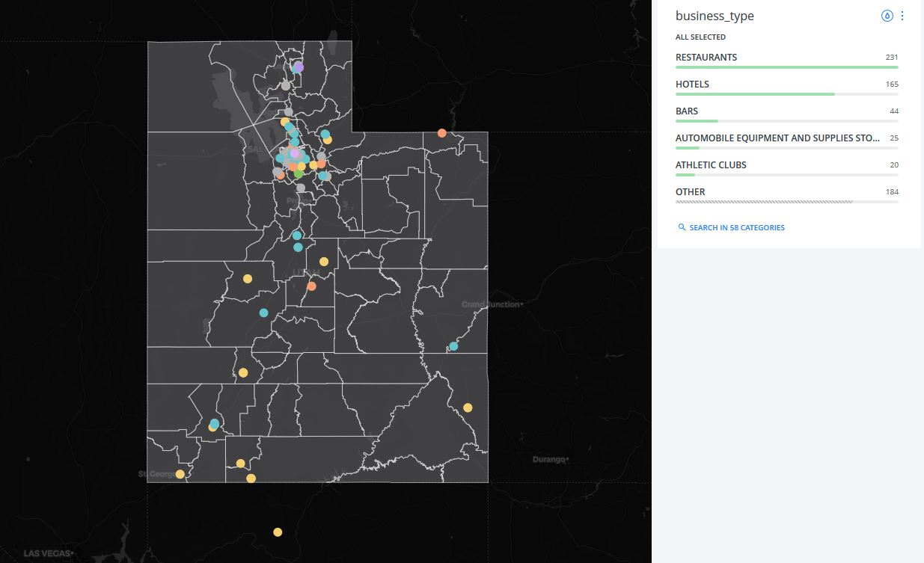Click the yellow marker near St. George
Viewport: 924px width, 563px height.
tap(180, 473)
